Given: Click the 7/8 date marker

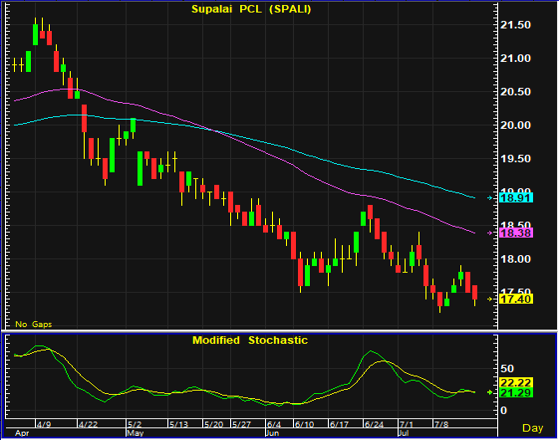Looking at the screenshot, I should 441,424.
